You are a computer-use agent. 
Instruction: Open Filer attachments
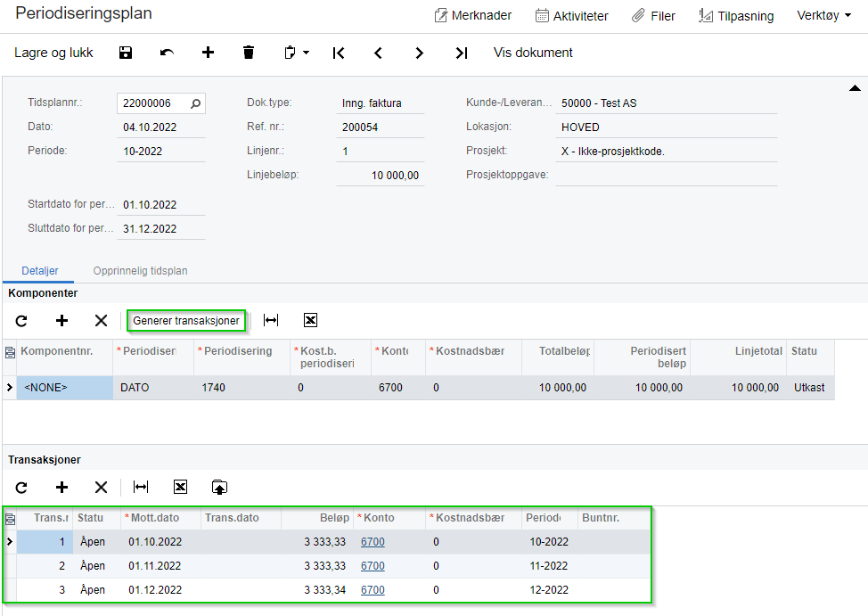click(x=653, y=16)
